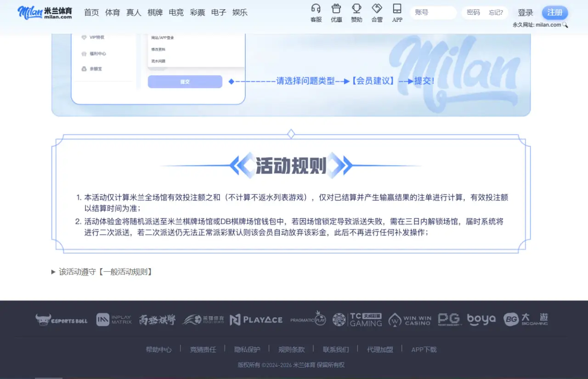Open the 电竞 navigation item
588x379 pixels.
coord(176,13)
